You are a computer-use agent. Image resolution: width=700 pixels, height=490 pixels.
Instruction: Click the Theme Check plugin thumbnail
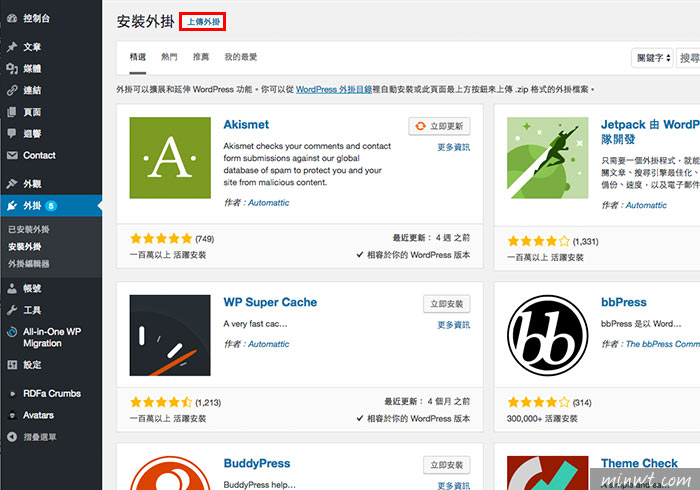547,473
